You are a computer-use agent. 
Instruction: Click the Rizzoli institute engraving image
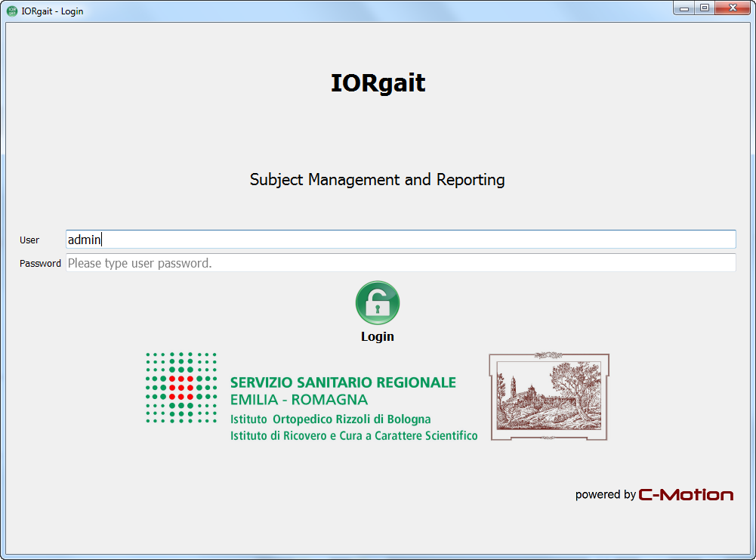click(x=549, y=397)
